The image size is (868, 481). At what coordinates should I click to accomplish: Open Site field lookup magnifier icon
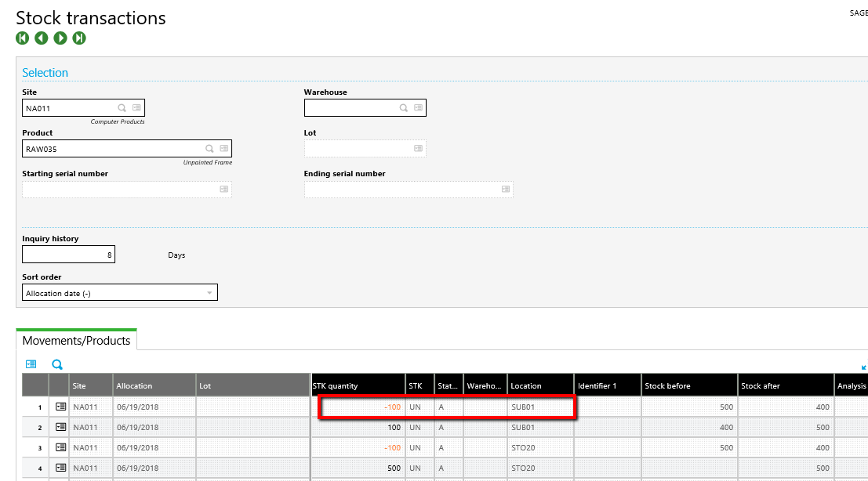(x=122, y=108)
